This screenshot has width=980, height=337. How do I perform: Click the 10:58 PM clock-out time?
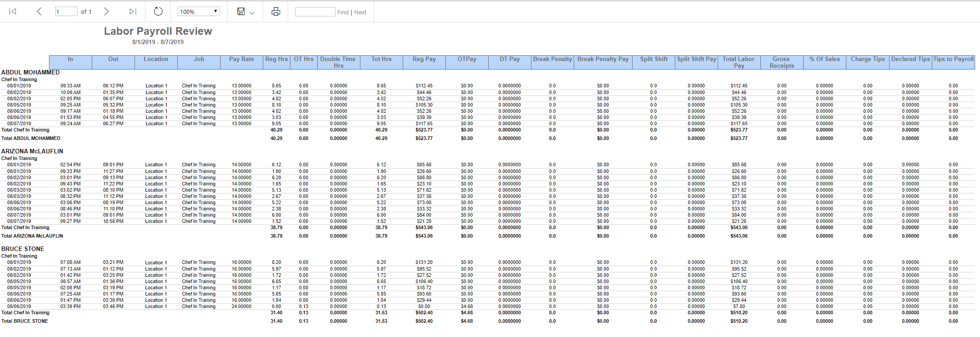pos(113,221)
